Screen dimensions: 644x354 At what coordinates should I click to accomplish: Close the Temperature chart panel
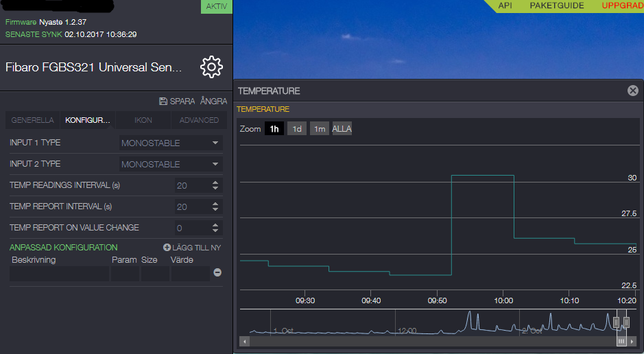pos(632,91)
